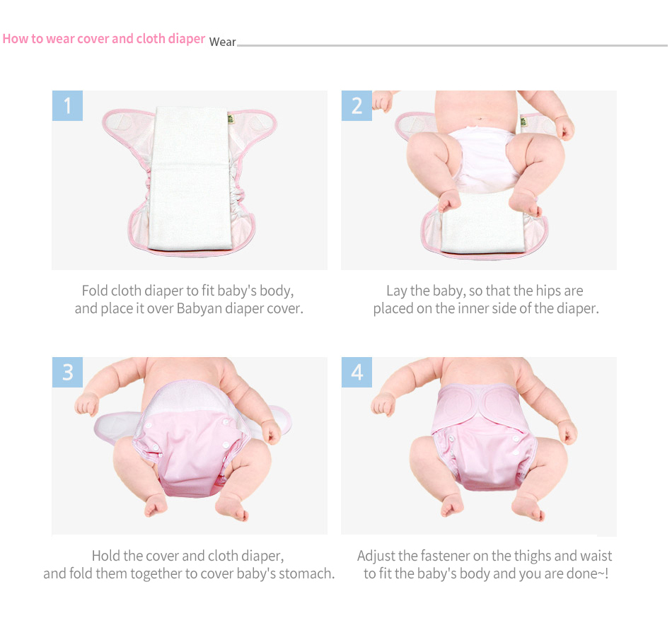
Task: Click the step 3 number badge
Action: [67, 372]
